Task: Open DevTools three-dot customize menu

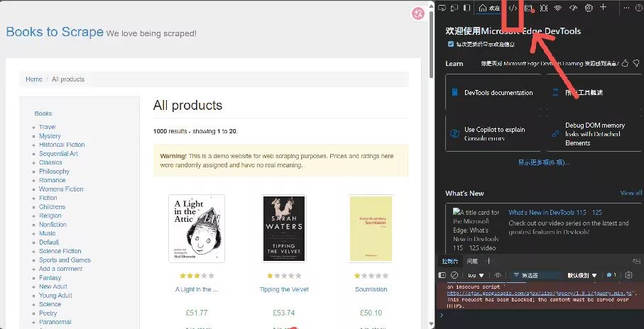Action: [626, 8]
